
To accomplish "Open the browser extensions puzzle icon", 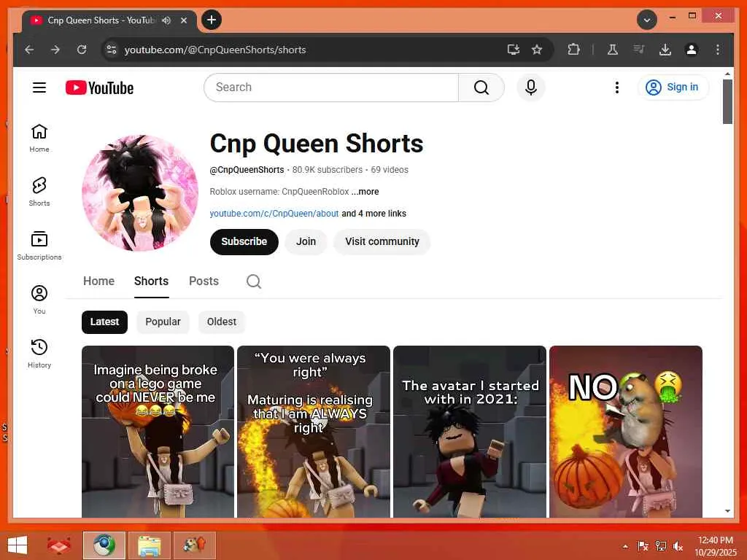I will (573, 50).
